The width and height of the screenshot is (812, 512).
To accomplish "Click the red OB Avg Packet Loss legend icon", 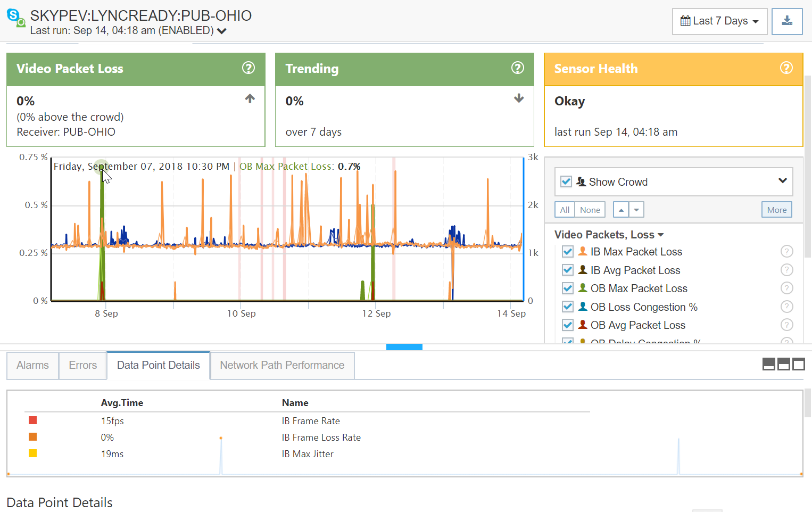I will (583, 325).
